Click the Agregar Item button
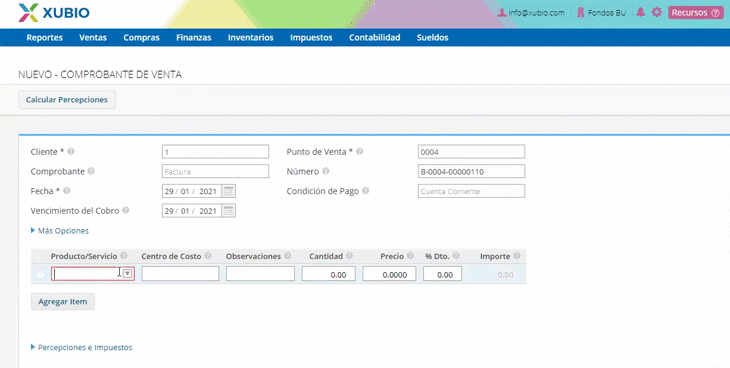This screenshot has height=368, width=730. coord(63,301)
